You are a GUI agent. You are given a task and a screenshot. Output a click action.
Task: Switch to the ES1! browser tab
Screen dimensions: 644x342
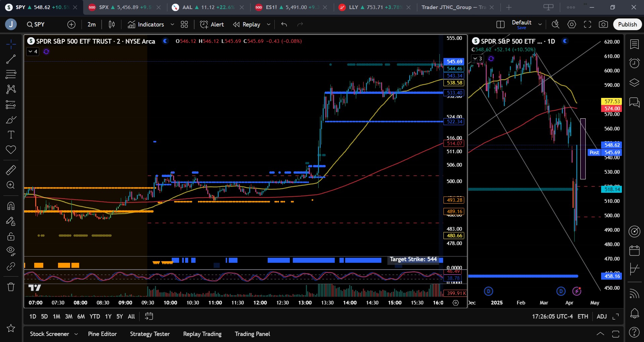(x=291, y=7)
